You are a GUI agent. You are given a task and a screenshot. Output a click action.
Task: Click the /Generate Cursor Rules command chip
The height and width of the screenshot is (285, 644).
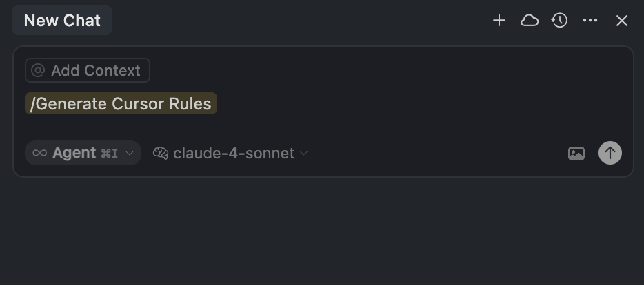point(121,104)
